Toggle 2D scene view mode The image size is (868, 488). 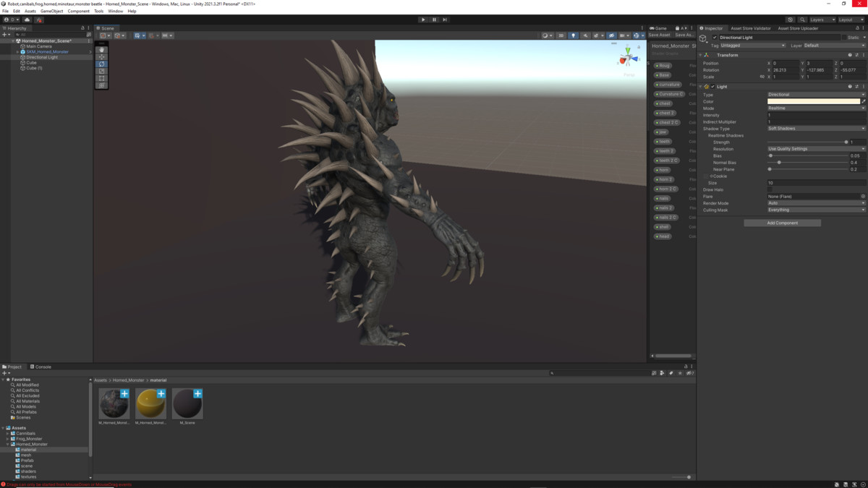561,35
